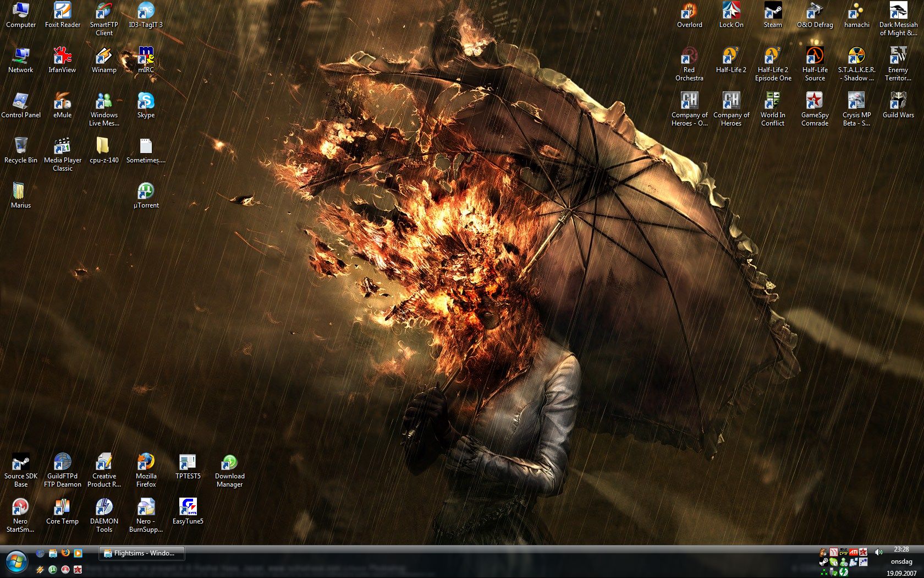Screen dimensions: 924x578
Task: Launch Firefox from the Quick Launch bar
Action: pos(65,553)
